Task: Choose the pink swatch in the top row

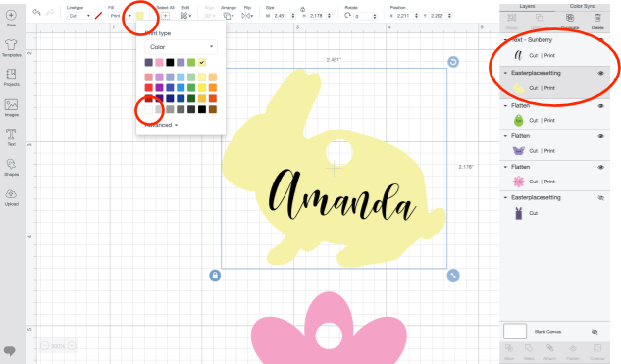Action: click(x=159, y=62)
